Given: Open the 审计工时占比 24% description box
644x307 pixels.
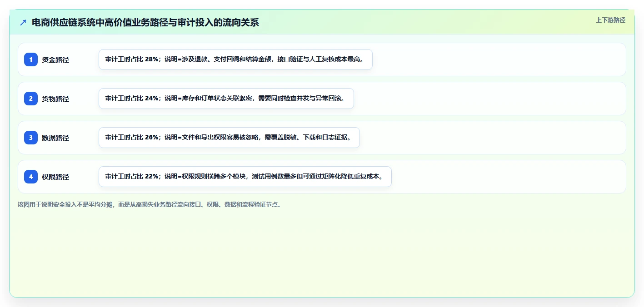Looking at the screenshot, I should coord(226,99).
